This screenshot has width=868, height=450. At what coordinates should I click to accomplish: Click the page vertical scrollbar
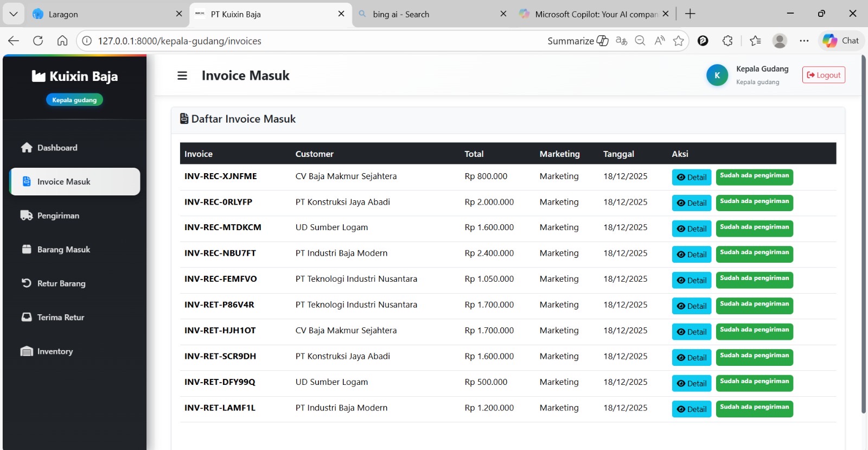tap(864, 233)
